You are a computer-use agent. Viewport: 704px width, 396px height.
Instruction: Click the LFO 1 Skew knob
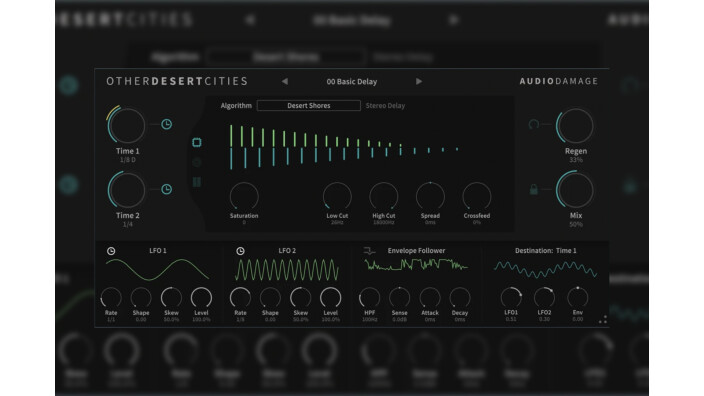coord(171,297)
